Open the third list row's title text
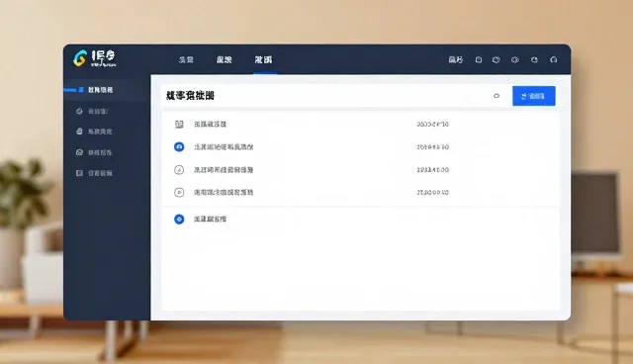The image size is (633, 364). pos(224,170)
